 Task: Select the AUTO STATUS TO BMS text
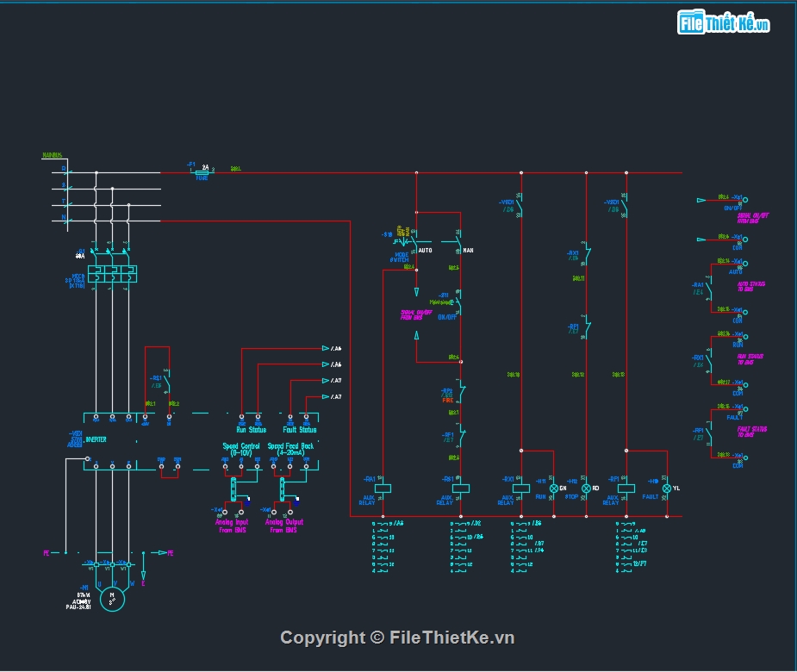click(x=751, y=286)
